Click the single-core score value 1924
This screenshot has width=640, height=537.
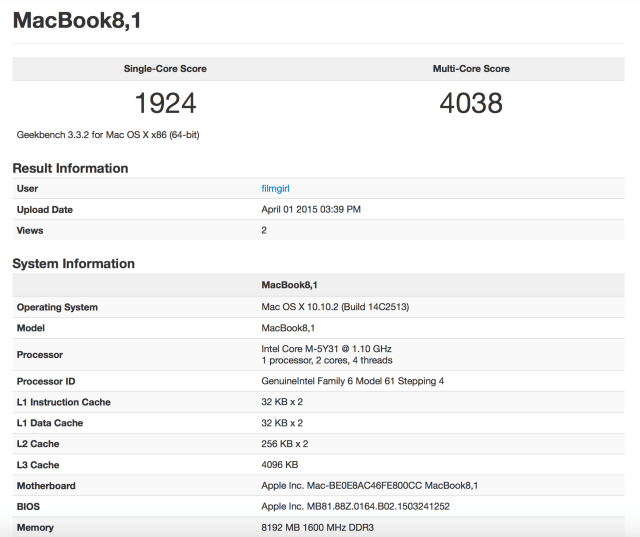165,103
